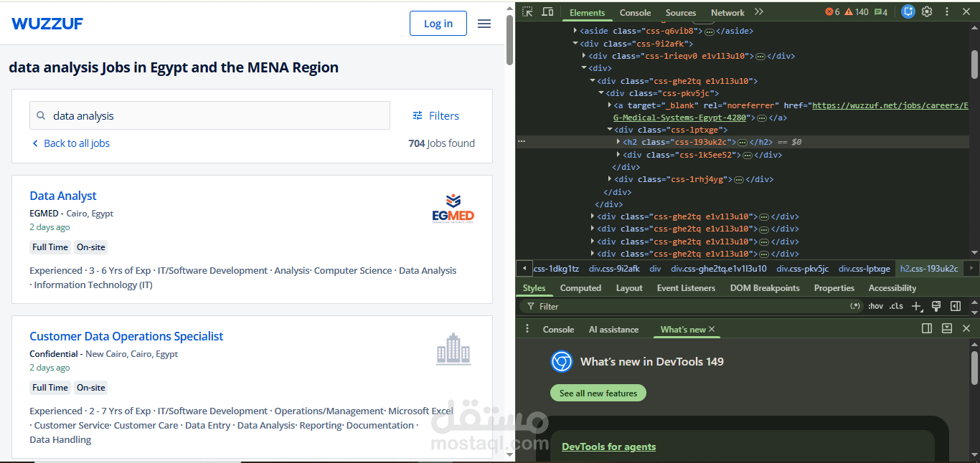
Task: Open the Data Analyst job title
Action: tap(63, 196)
